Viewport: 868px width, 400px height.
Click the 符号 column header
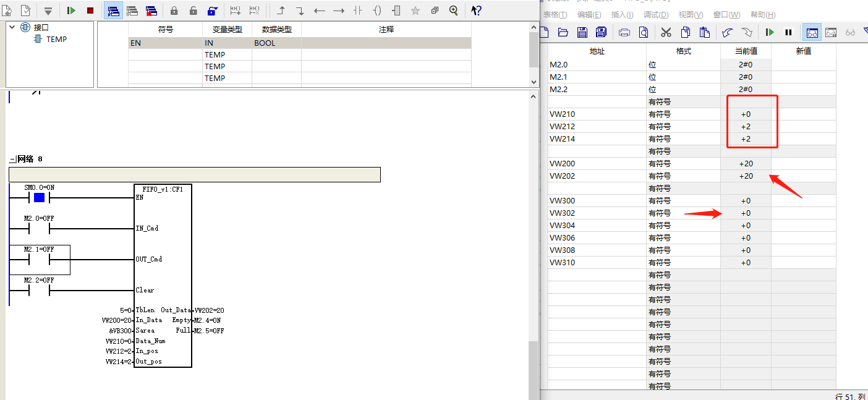click(x=166, y=29)
